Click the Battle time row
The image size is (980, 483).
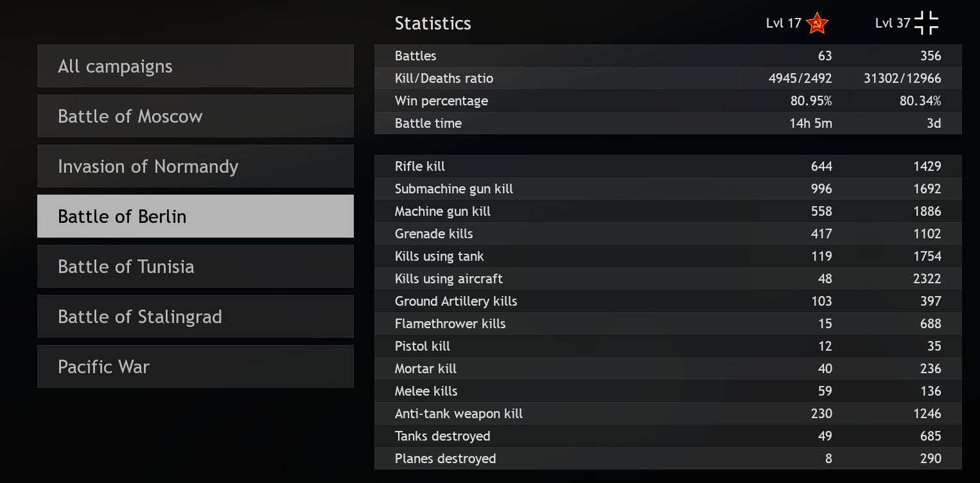(x=668, y=123)
